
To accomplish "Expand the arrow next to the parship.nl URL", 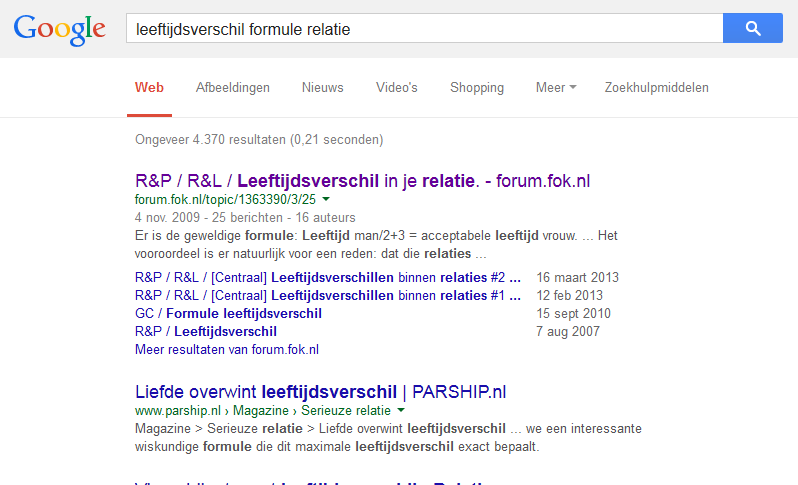I will point(401,410).
